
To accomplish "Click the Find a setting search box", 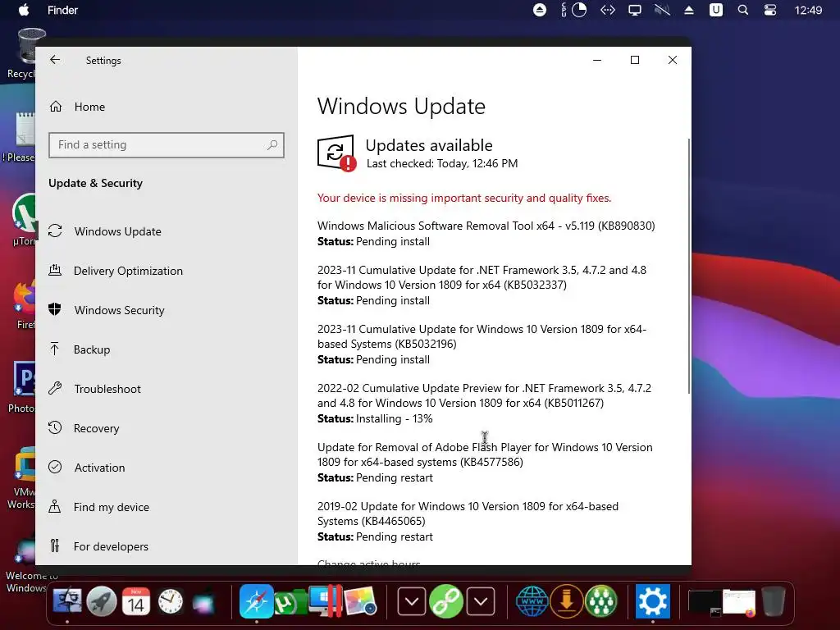I will (x=166, y=145).
